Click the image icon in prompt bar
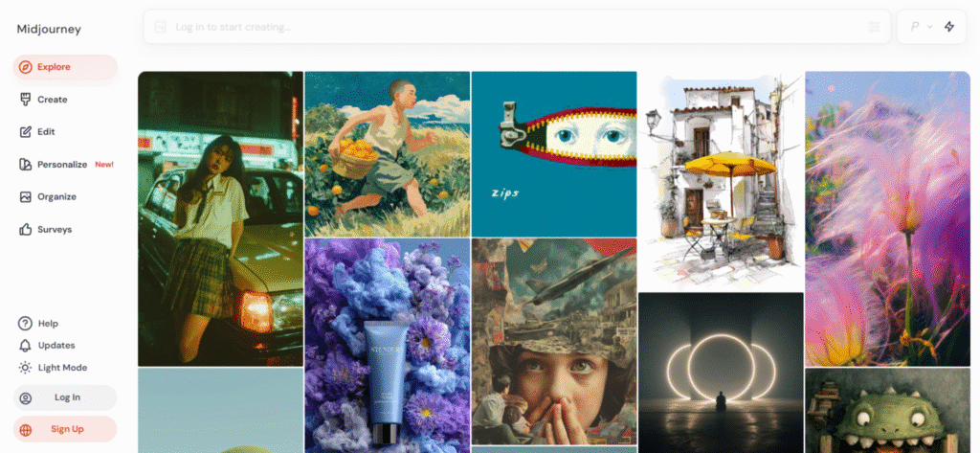 pos(160,27)
